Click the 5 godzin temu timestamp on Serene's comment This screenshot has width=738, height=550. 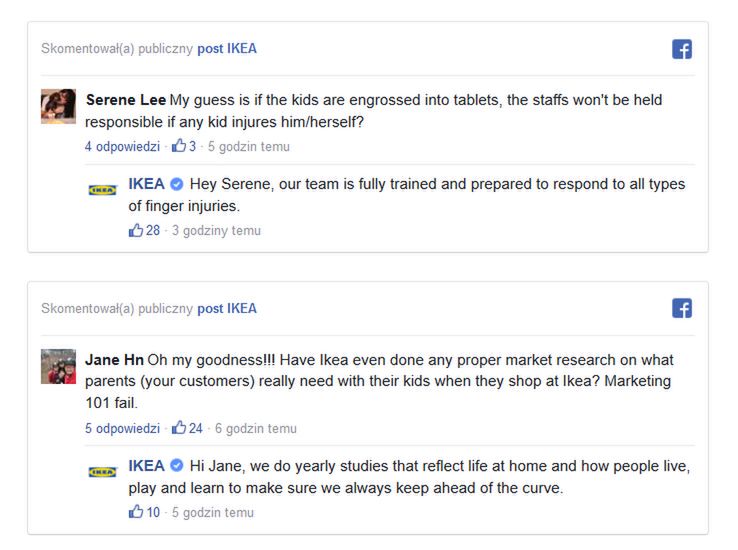point(249,147)
